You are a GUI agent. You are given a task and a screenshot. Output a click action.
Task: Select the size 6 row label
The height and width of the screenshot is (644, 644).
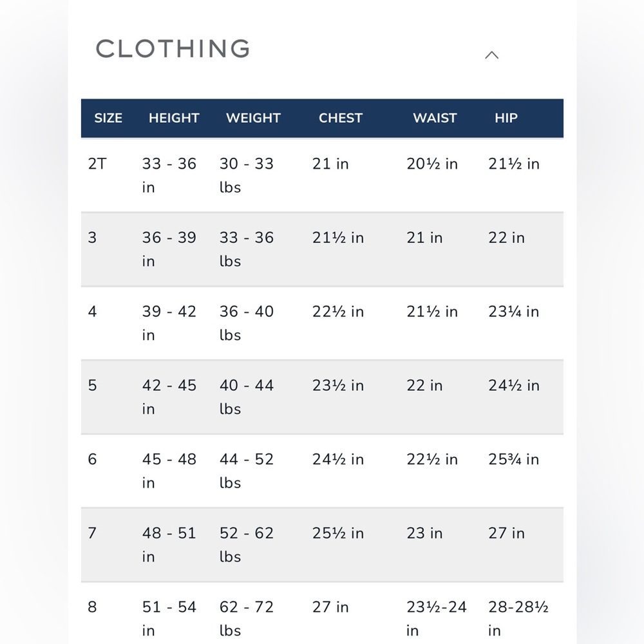(92, 459)
